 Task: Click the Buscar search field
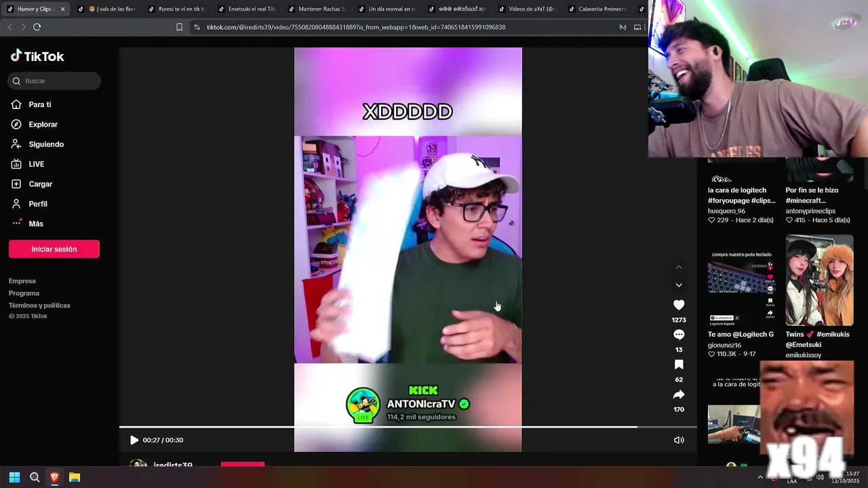coord(54,81)
